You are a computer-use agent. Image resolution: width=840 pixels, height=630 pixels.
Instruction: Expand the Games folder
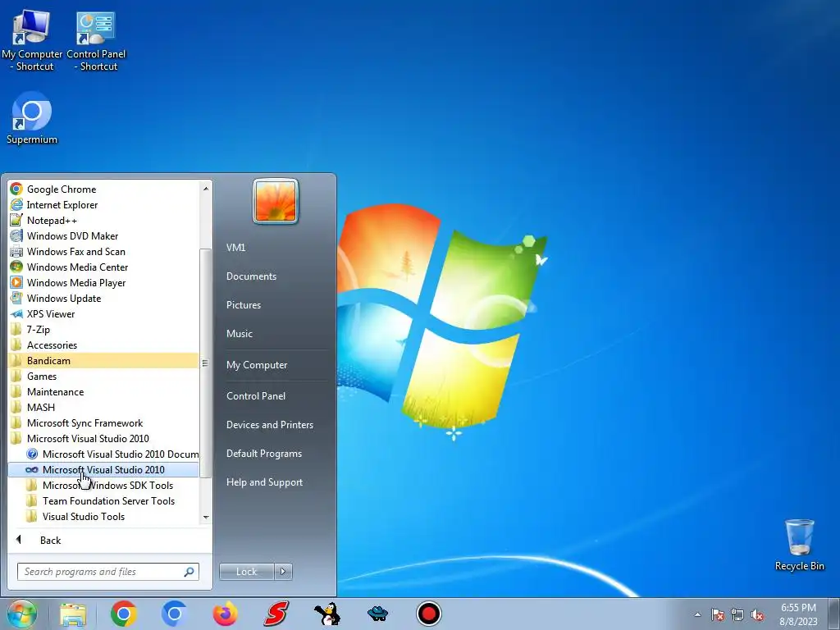(x=42, y=376)
